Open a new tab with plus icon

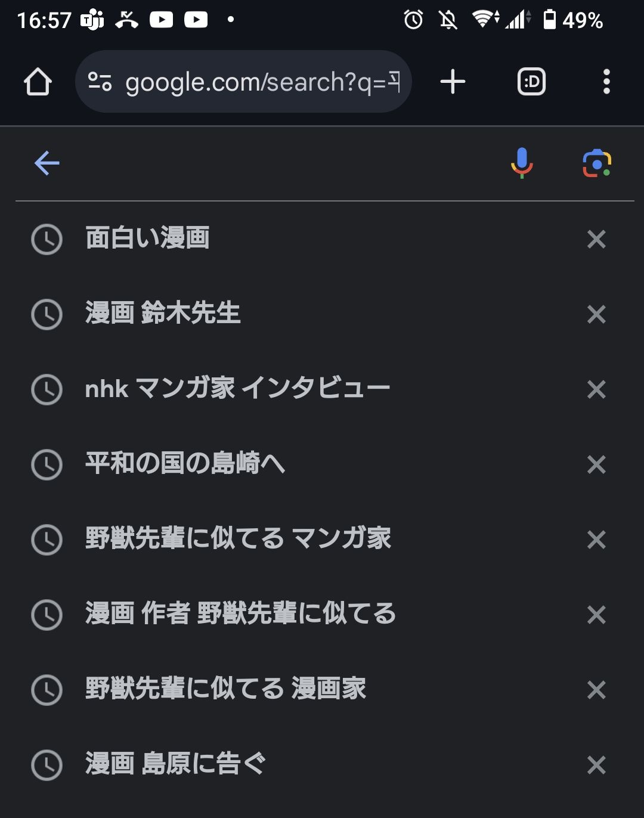coord(453,82)
